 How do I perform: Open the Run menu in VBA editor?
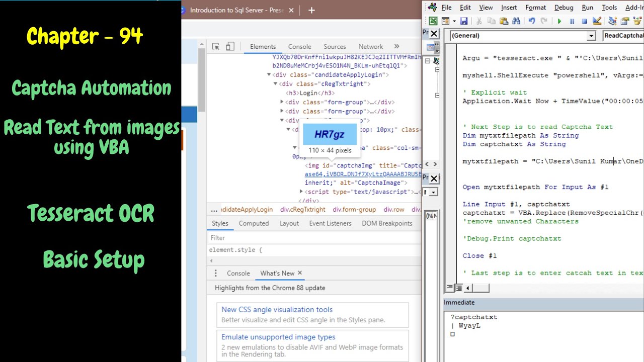588,8
